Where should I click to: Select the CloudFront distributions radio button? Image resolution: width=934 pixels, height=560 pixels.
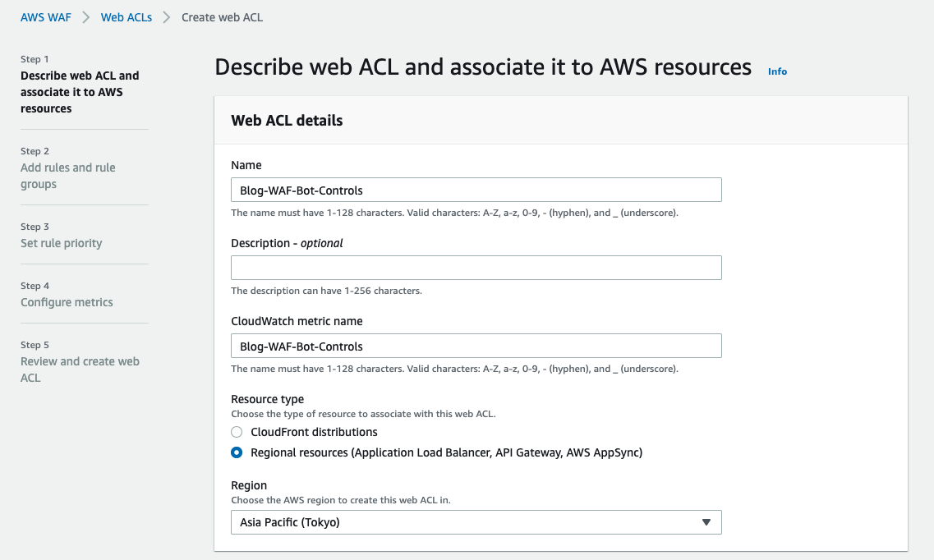[x=237, y=431]
